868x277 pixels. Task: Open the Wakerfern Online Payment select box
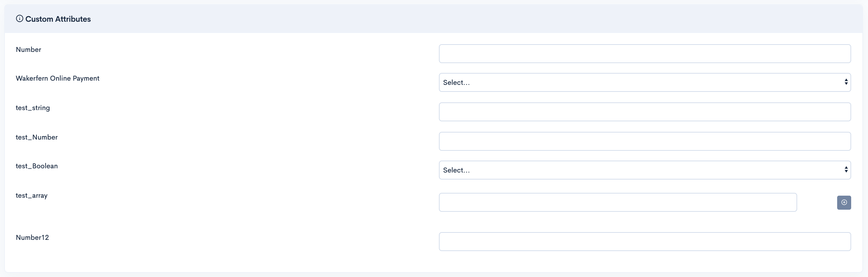pyautogui.click(x=645, y=82)
